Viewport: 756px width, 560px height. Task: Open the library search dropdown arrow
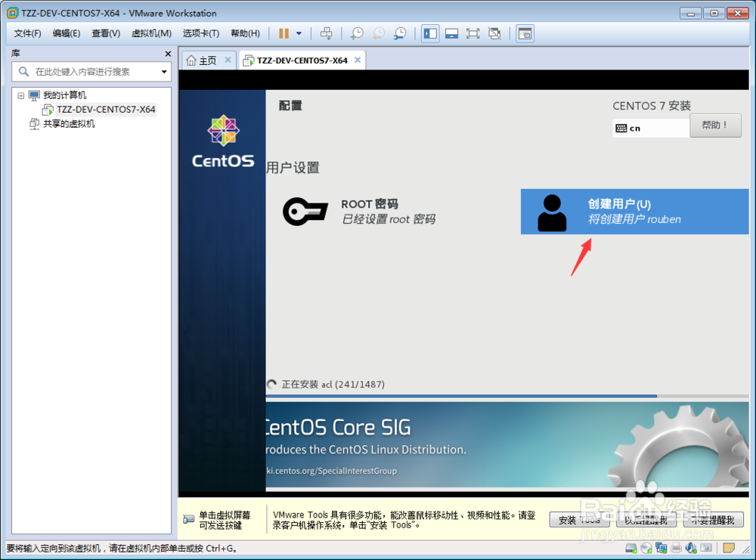[164, 72]
